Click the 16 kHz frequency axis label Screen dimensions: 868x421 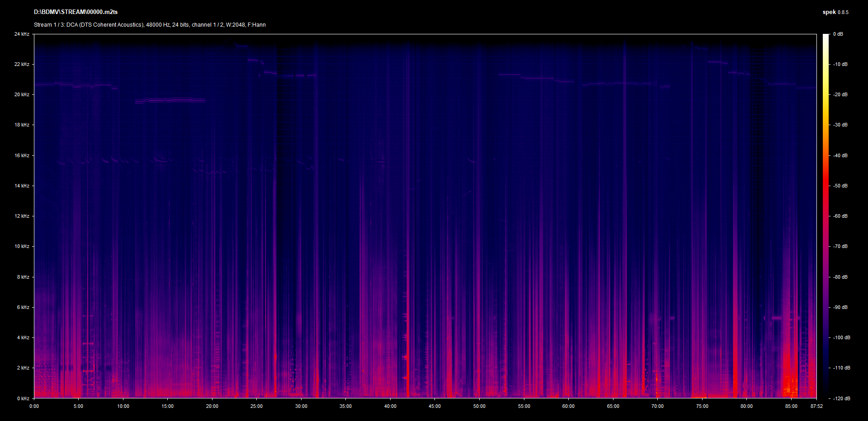(22, 155)
